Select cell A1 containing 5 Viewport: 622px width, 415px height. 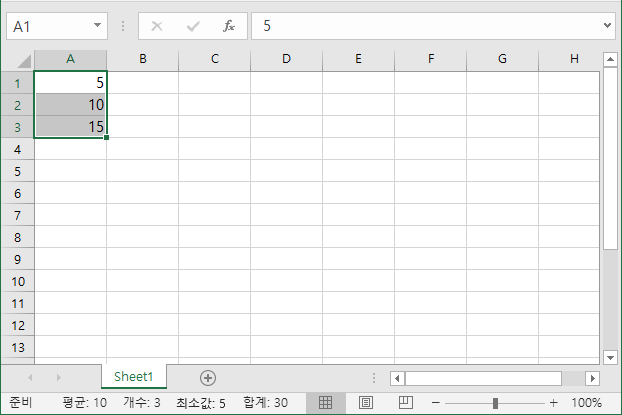point(71,83)
